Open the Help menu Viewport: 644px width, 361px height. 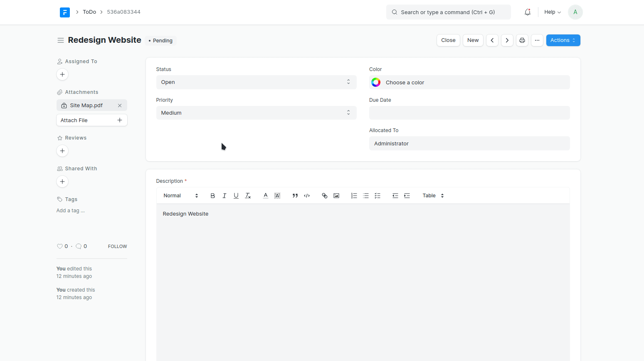pos(552,12)
